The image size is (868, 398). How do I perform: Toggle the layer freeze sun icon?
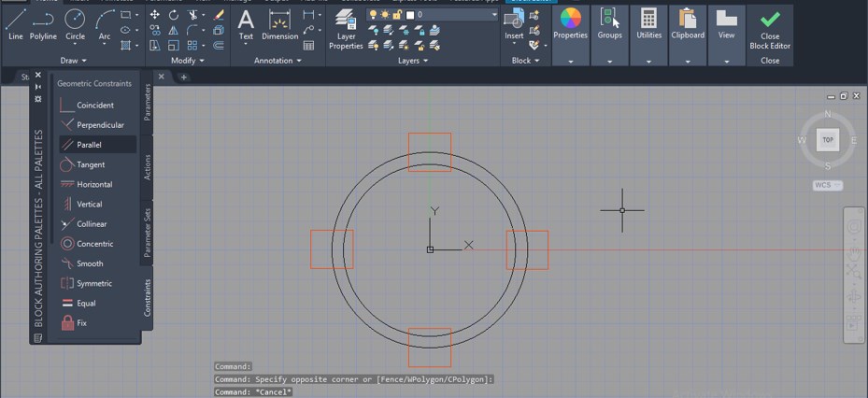click(385, 16)
